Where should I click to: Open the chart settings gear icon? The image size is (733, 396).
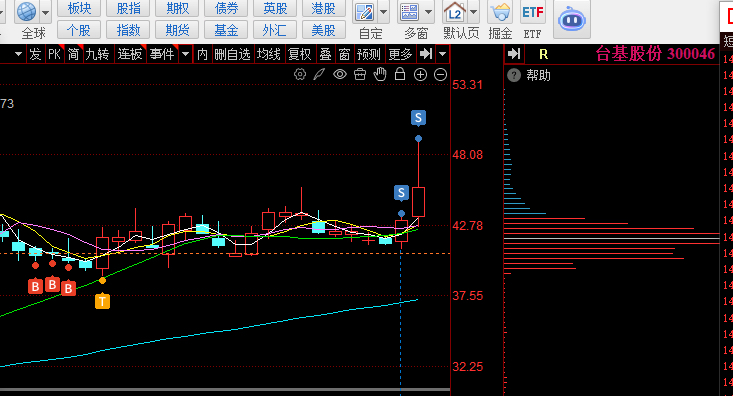coord(300,74)
